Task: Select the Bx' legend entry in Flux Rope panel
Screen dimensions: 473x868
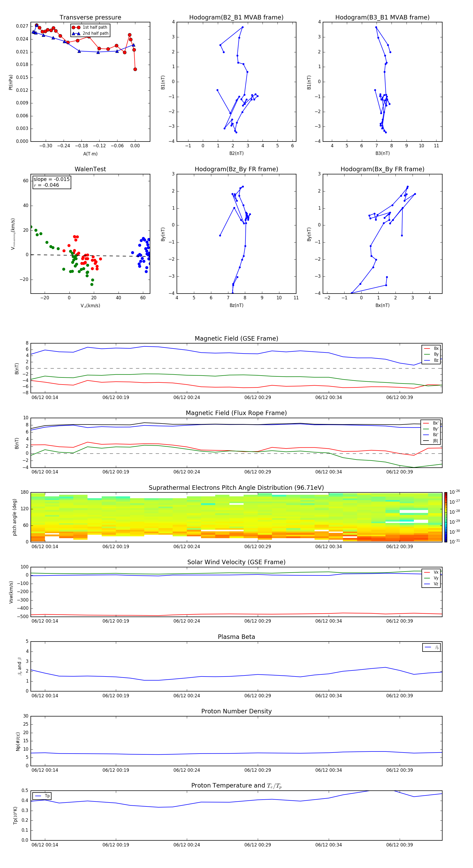Action: pos(431,423)
